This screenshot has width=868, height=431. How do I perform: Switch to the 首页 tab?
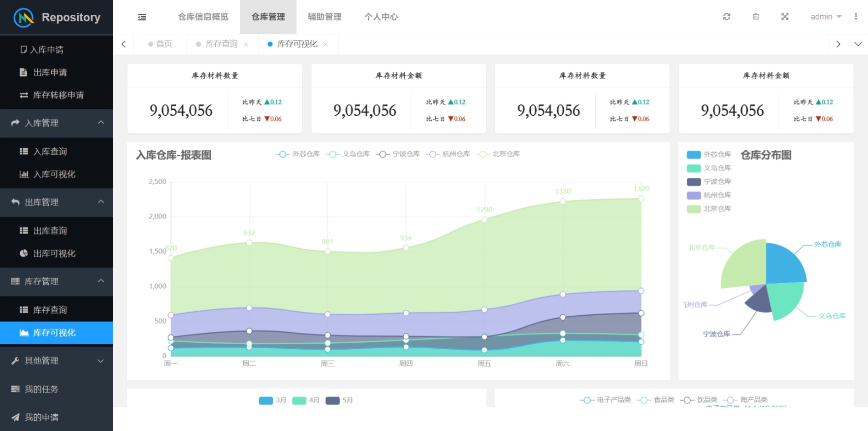pos(160,44)
